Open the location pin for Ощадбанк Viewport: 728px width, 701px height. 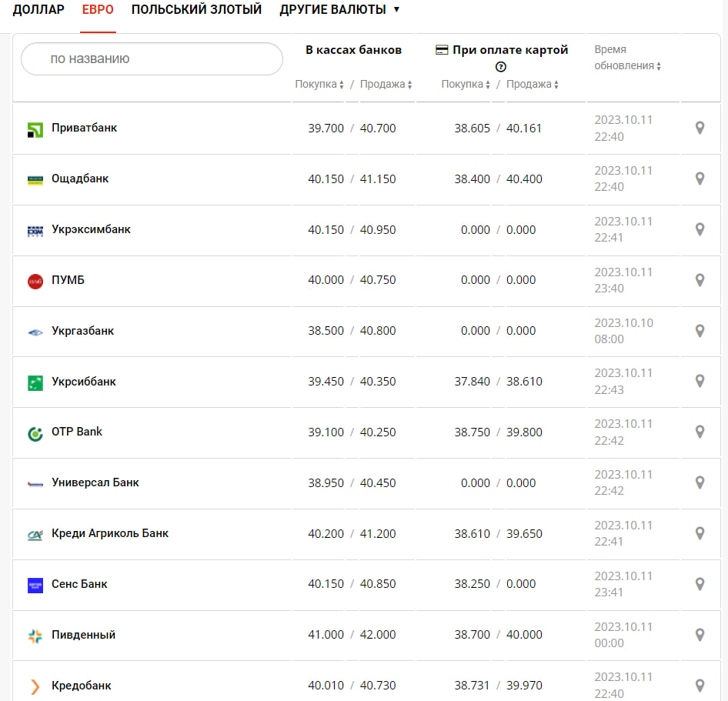(x=700, y=179)
